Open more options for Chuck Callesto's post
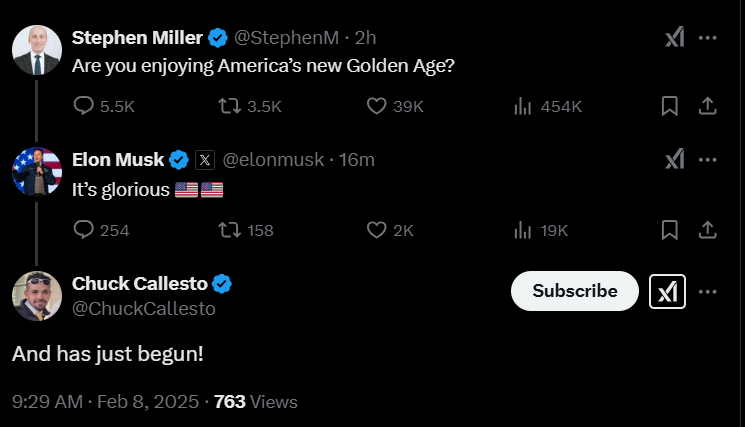This screenshot has width=745, height=427. [x=708, y=291]
